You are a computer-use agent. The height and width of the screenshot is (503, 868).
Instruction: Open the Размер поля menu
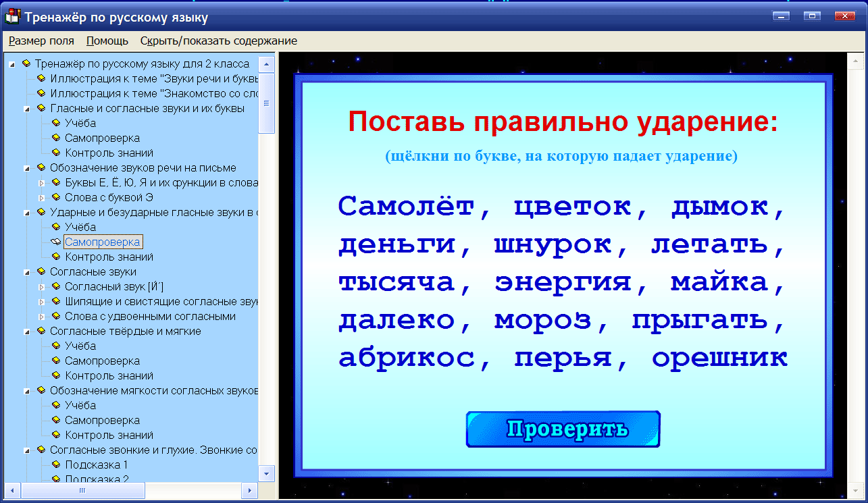[x=41, y=41]
